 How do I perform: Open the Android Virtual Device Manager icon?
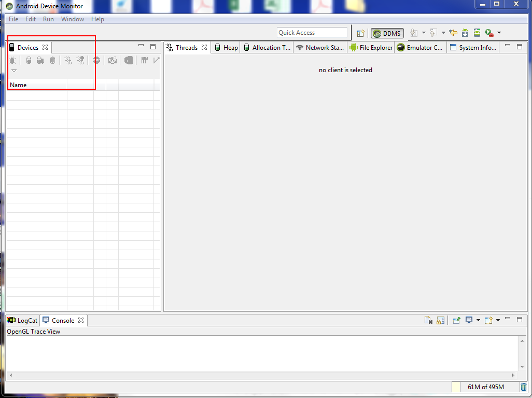point(477,33)
